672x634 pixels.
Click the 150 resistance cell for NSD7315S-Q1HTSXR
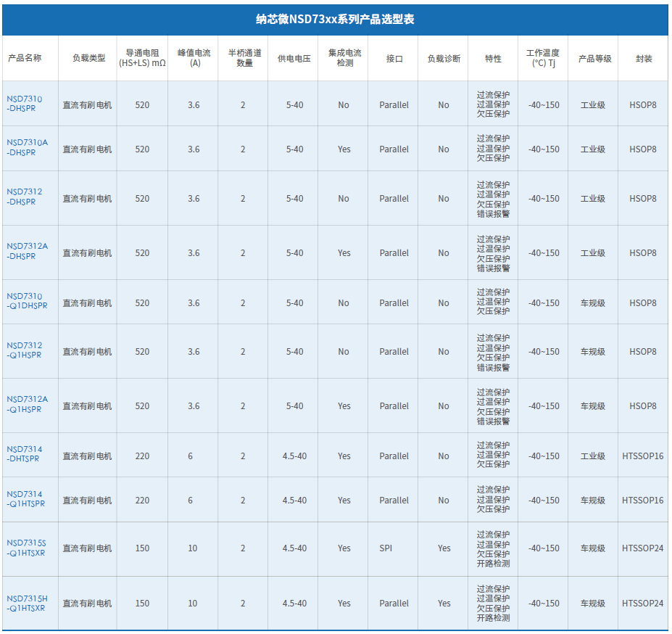142,548
